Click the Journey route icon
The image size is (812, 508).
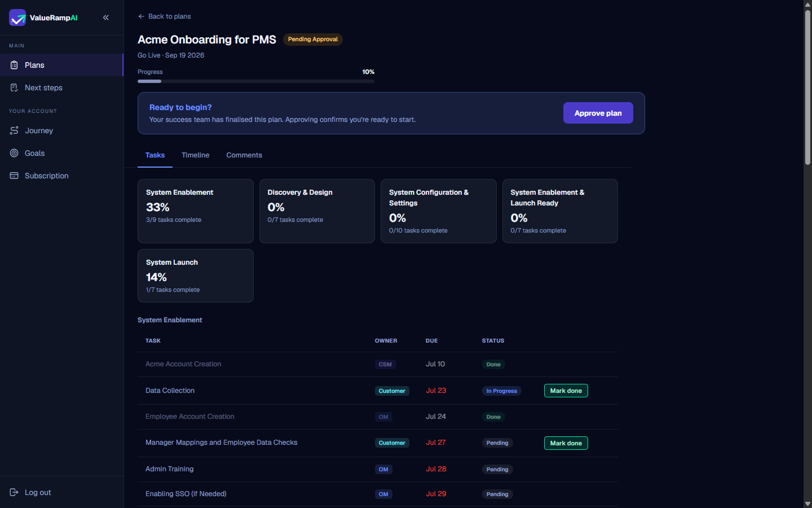point(14,130)
